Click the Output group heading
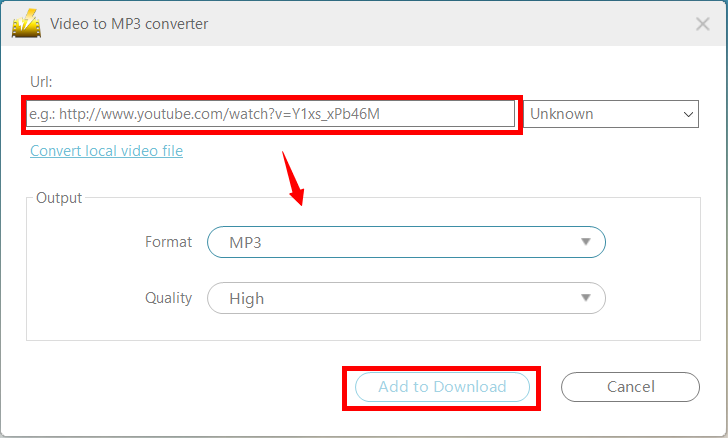The height and width of the screenshot is (438, 728). (59, 198)
